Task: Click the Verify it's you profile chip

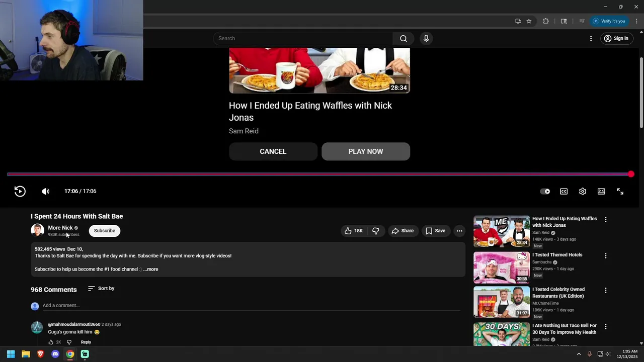Action: (609, 21)
